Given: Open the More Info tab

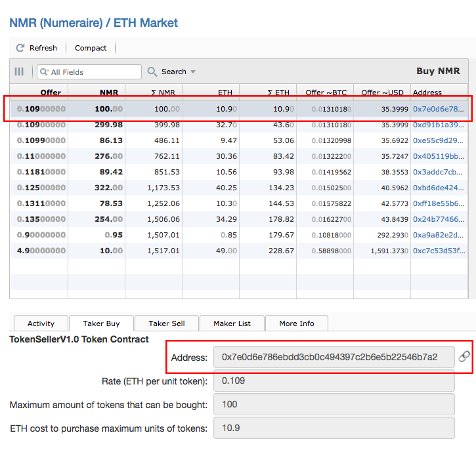Looking at the screenshot, I should coord(297,323).
